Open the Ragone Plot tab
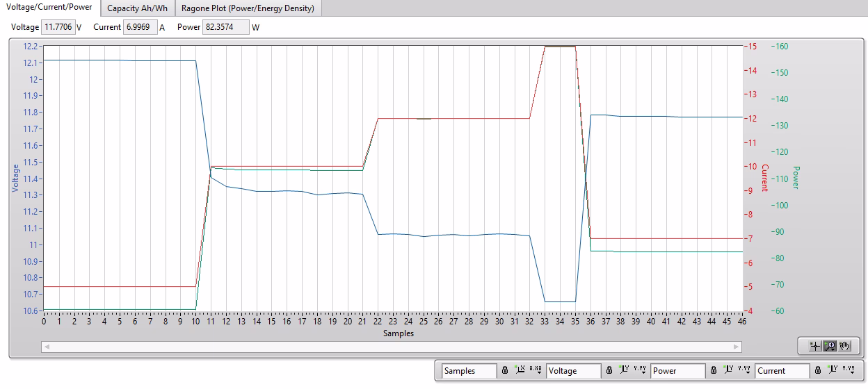 click(x=248, y=8)
